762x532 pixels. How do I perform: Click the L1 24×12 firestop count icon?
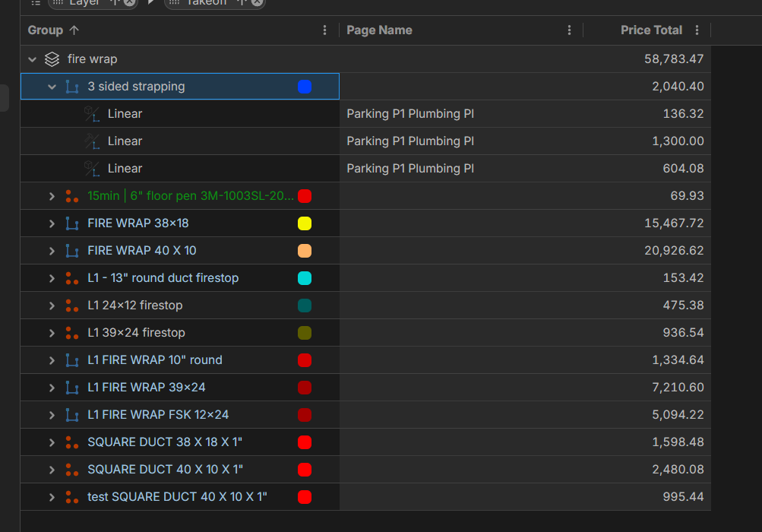click(72, 306)
